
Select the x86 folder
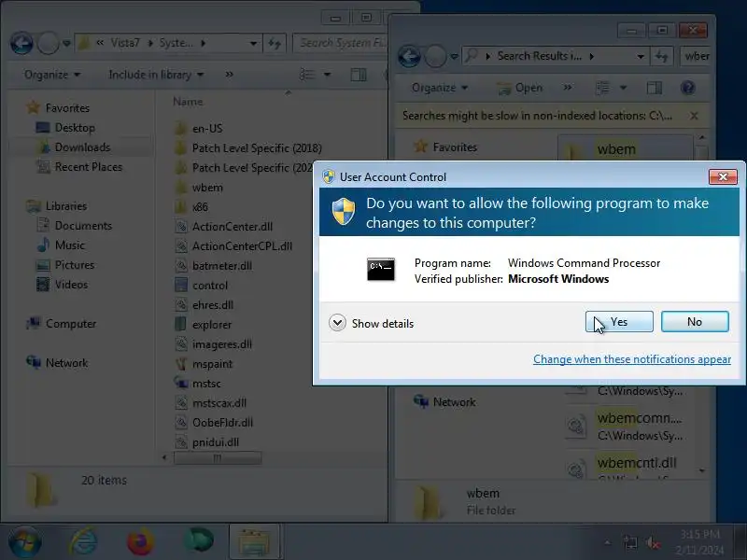pyautogui.click(x=191, y=207)
